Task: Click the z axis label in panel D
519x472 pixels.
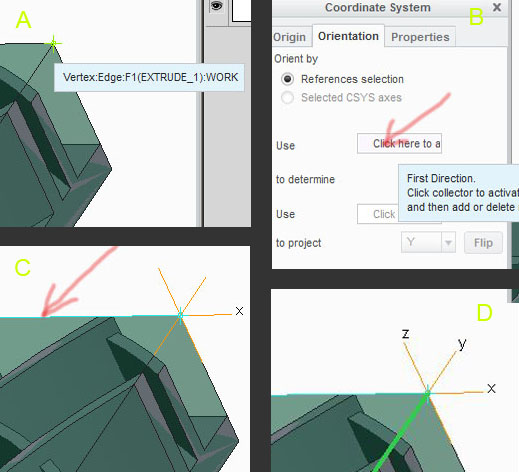Action: pyautogui.click(x=405, y=333)
